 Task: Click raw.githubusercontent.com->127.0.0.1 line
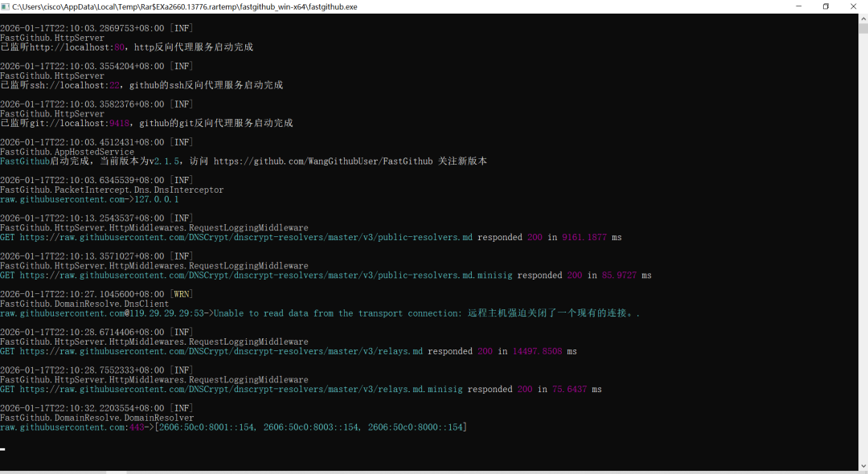click(89, 199)
